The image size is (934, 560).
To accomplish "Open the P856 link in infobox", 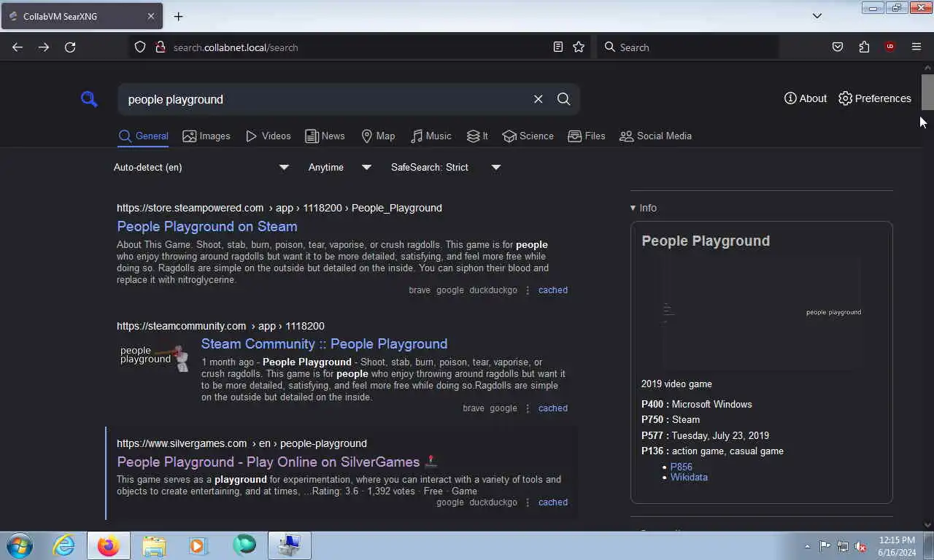I will pos(682,467).
